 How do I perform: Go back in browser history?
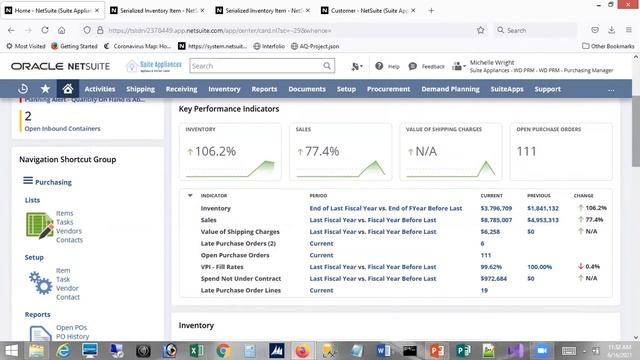(11, 30)
